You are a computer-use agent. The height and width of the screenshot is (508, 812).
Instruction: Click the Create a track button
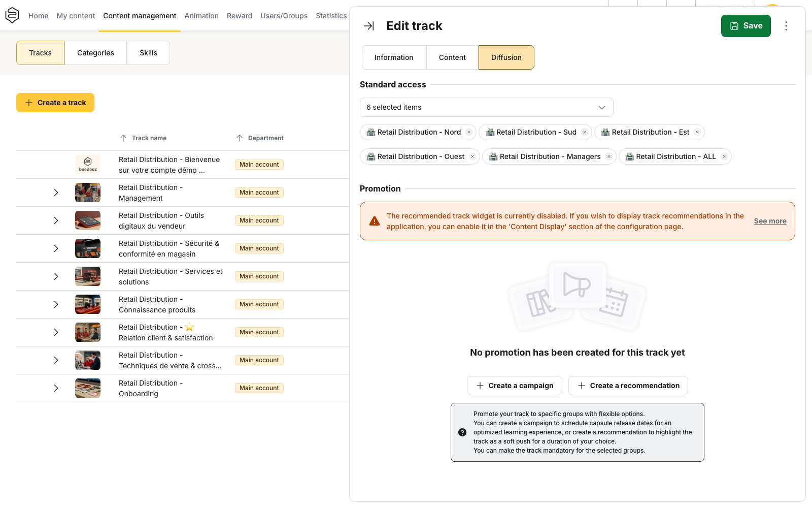pos(55,103)
